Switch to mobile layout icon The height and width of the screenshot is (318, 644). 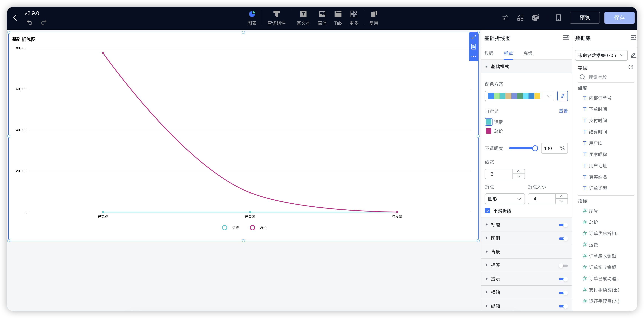(x=558, y=18)
